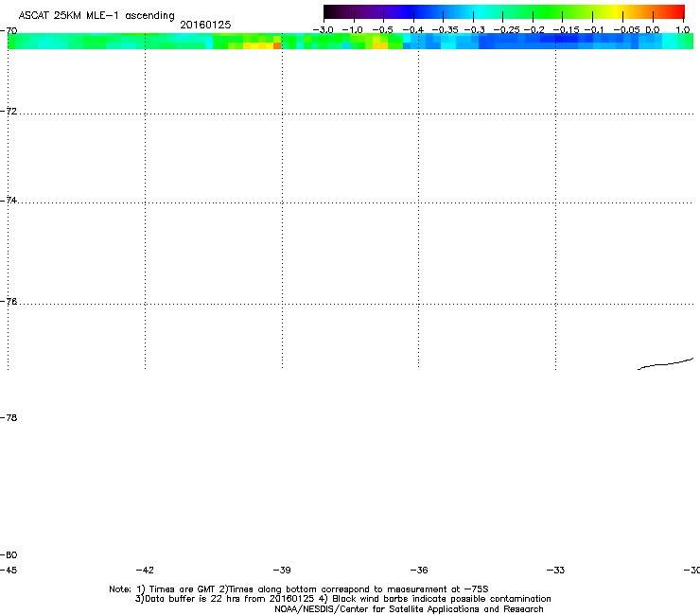Image resolution: width=700 pixels, height=615 pixels.
Task: Select the 'Data buffer is 22 hrs' note line
Action: click(342, 599)
